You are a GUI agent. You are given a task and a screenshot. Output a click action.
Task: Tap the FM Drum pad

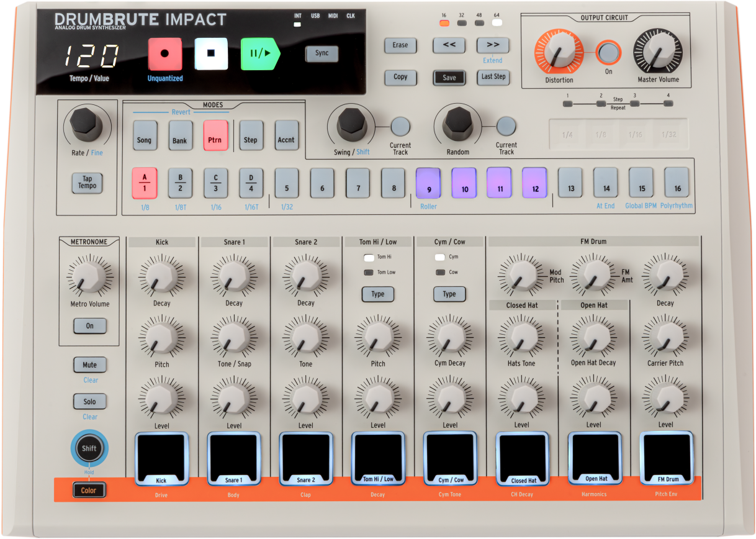(665, 457)
